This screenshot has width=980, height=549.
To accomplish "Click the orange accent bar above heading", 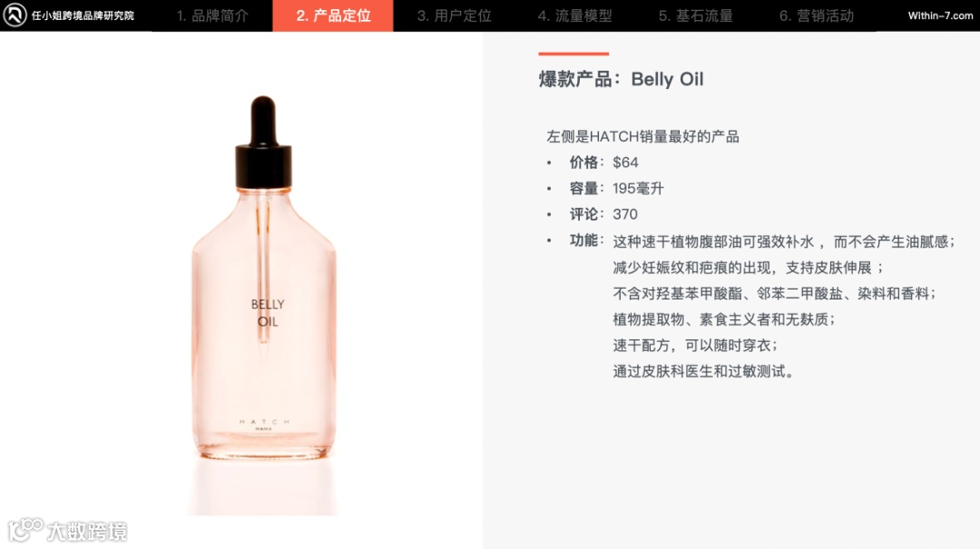I will (x=573, y=54).
